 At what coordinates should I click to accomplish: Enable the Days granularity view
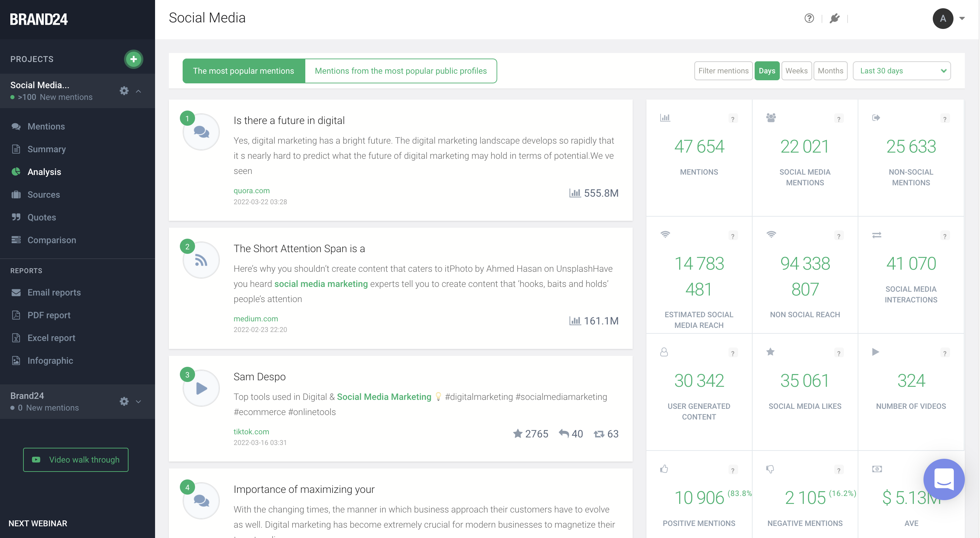tap(767, 71)
